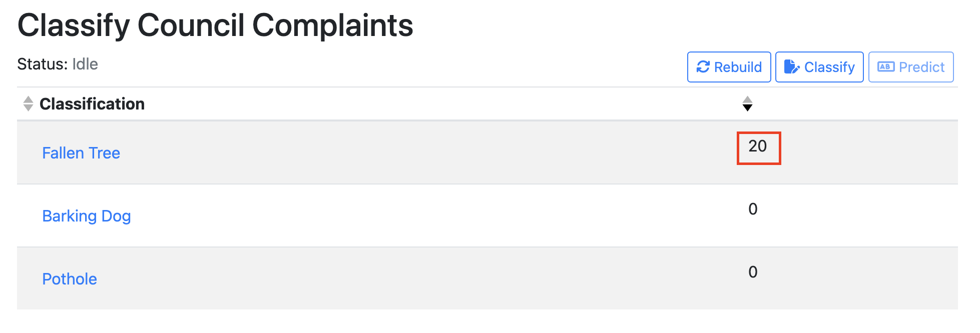Click the Classify Council Complaints heading

(215, 25)
